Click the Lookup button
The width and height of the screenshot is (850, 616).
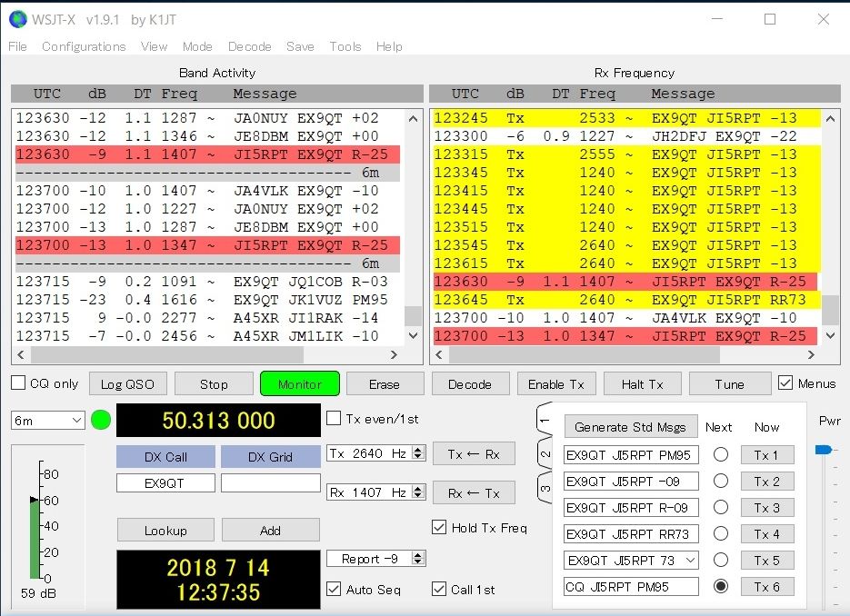(165, 530)
